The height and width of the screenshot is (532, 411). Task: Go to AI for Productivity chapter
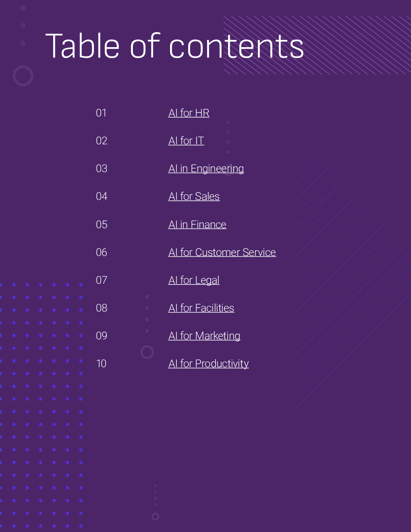pos(208,364)
